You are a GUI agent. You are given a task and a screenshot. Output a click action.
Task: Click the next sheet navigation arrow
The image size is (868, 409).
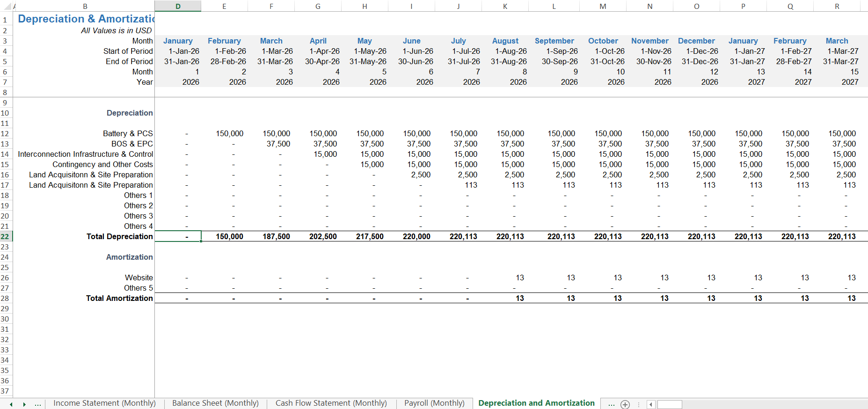pos(24,404)
